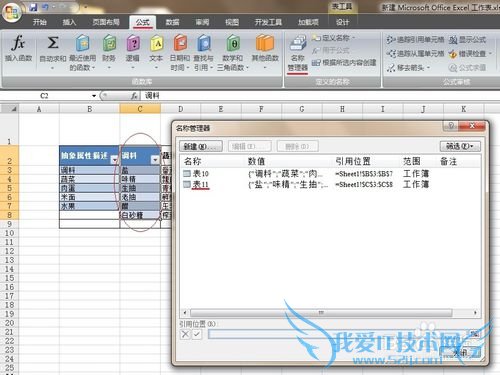Click Evaluate Formula in the ribbon

coord(467,68)
